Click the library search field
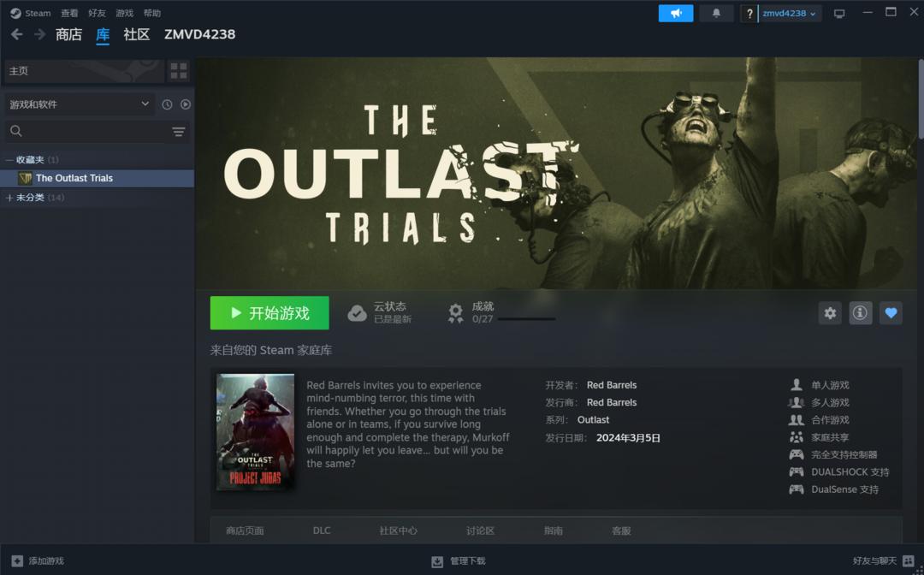Viewport: 924px width, 575px height. pyautogui.click(x=86, y=132)
